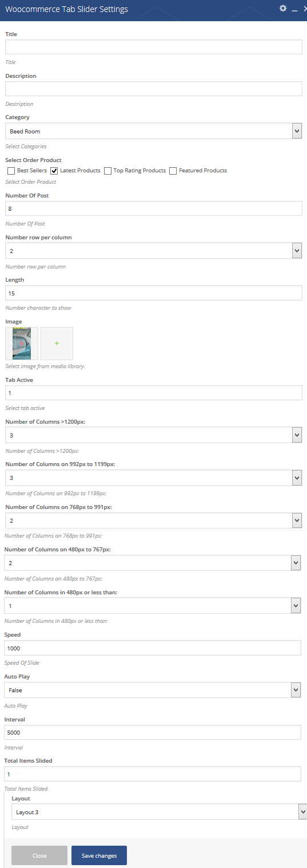This screenshot has height=868, width=307.
Task: Tick the Top Rating Products checkbox
Action: tap(107, 171)
